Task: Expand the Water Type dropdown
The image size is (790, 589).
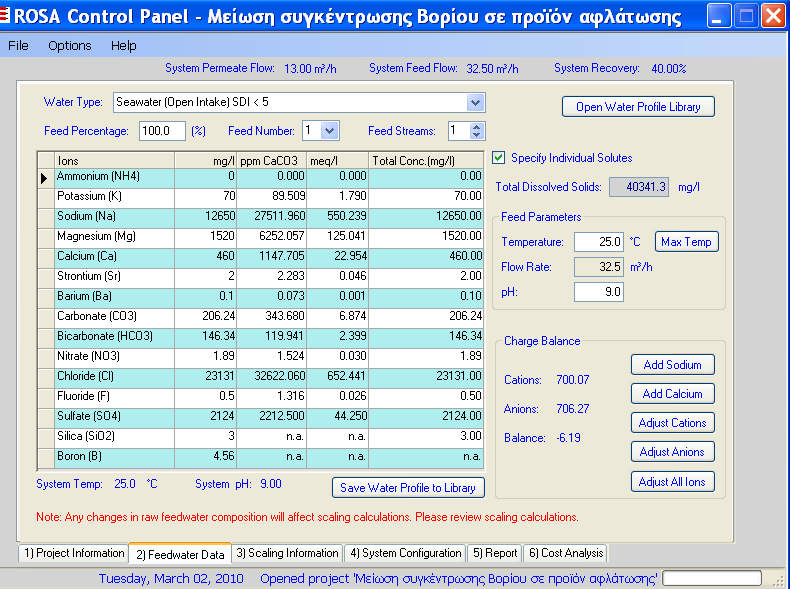Action: 475,103
